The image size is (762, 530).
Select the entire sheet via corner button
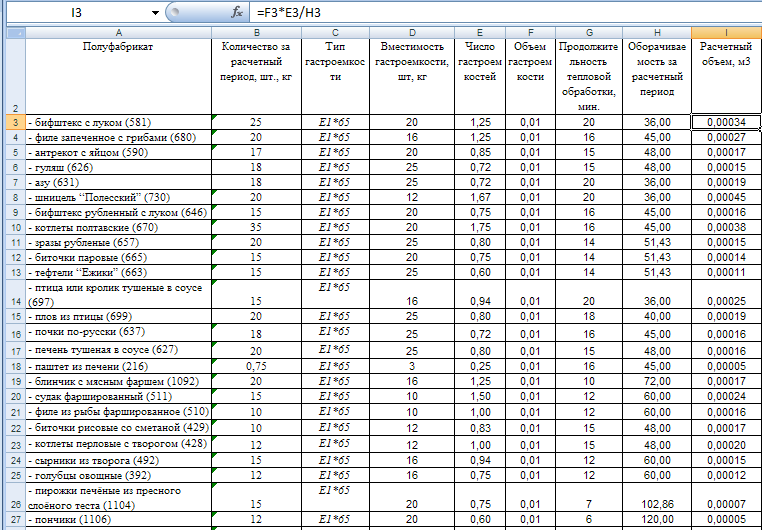pos(16,33)
